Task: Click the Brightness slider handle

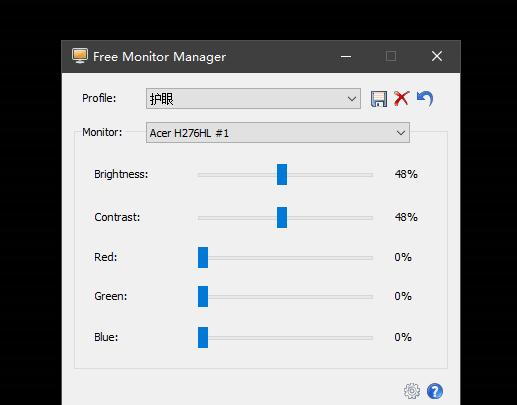Action: (x=282, y=174)
